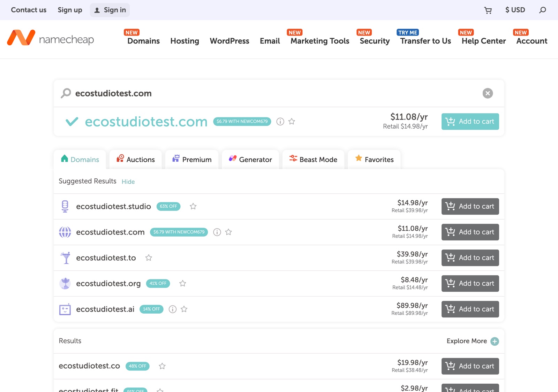This screenshot has height=392, width=558.
Task: Click the .ai robot face icon
Action: [x=65, y=309]
